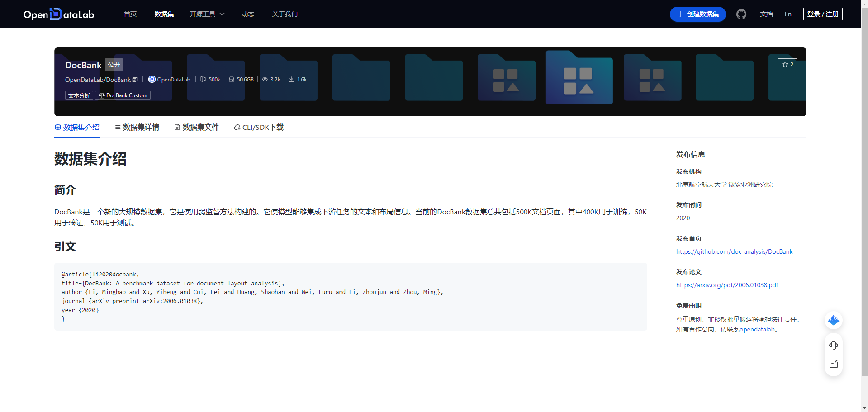Open the customer support headset floating icon
The height and width of the screenshot is (412, 868).
pos(834,345)
